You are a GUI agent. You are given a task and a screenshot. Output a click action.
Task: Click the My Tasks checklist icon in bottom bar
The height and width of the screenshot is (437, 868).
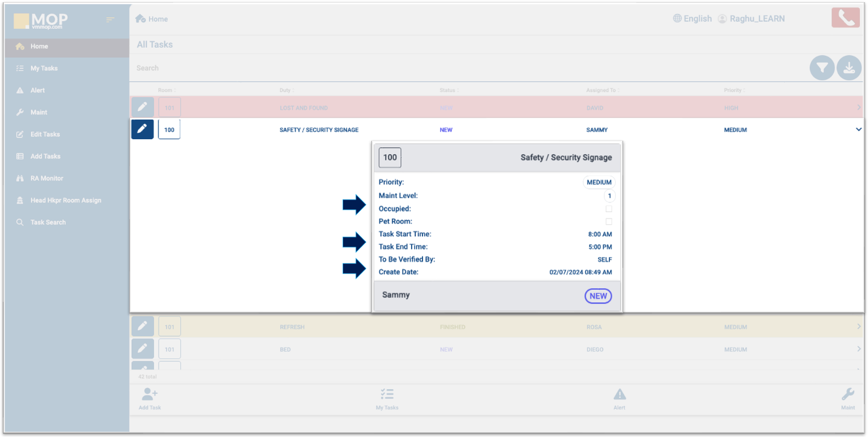[x=387, y=394]
